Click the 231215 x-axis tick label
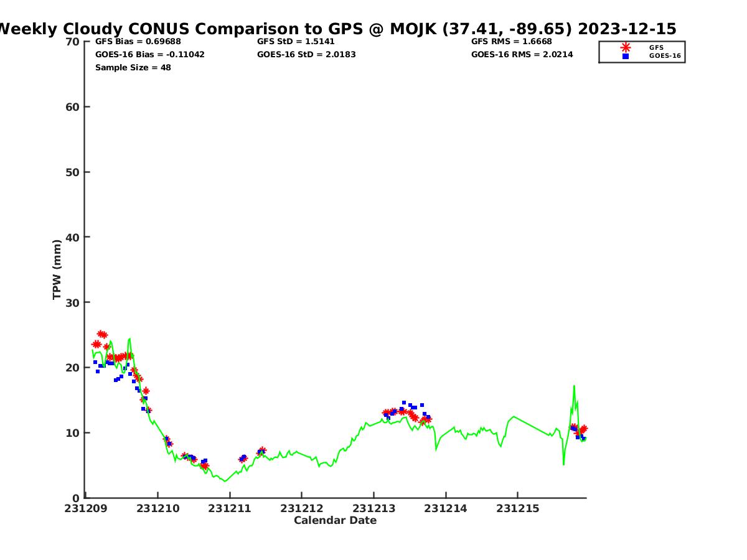747x560 pixels. point(517,508)
